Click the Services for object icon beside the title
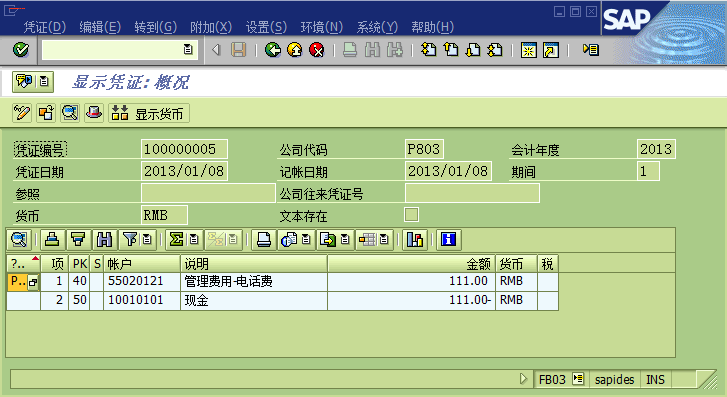Screen dimensions: 727x397 point(24,82)
